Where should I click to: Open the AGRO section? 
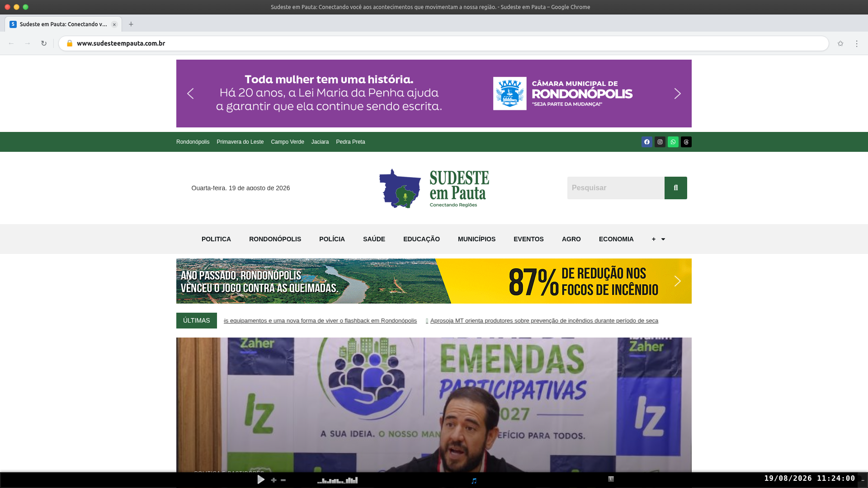pyautogui.click(x=571, y=239)
